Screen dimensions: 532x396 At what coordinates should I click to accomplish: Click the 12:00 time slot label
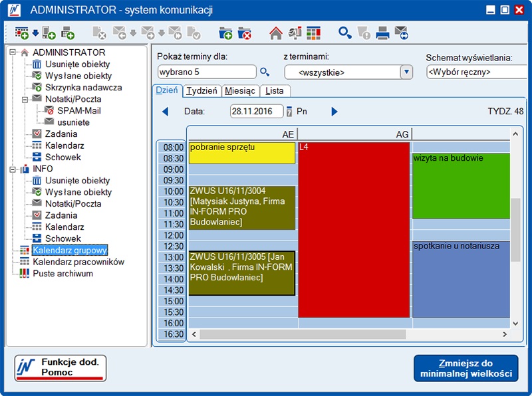[x=173, y=235]
